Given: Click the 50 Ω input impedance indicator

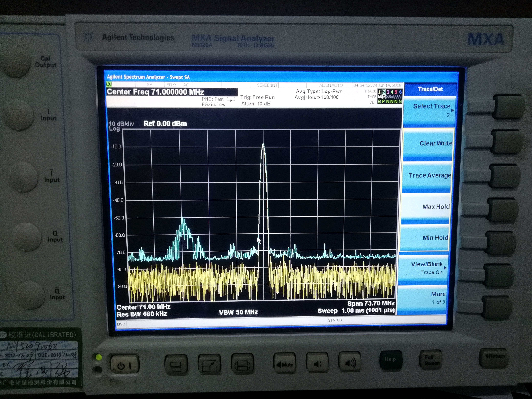Looking at the screenshot, I should 171,85.
